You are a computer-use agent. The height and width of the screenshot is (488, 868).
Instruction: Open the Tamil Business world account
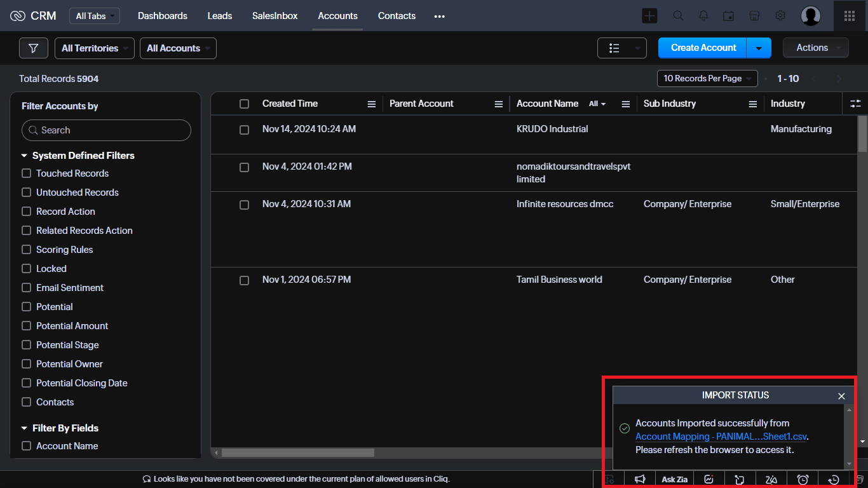pyautogui.click(x=559, y=280)
